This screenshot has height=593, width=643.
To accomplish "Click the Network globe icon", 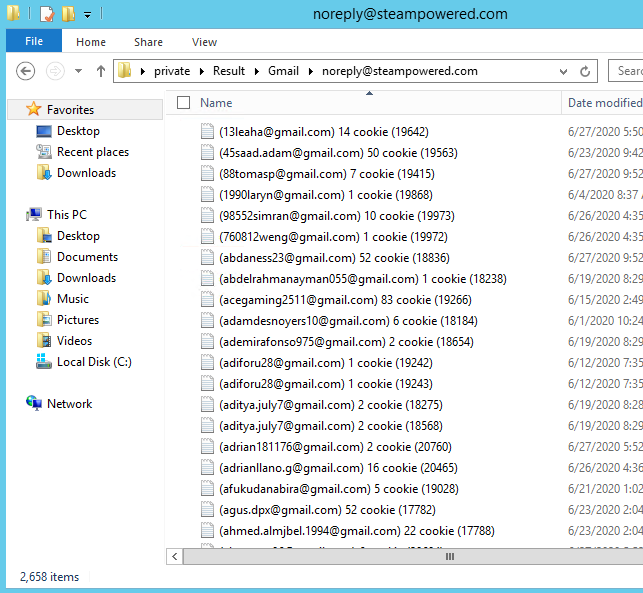I will click(34, 403).
